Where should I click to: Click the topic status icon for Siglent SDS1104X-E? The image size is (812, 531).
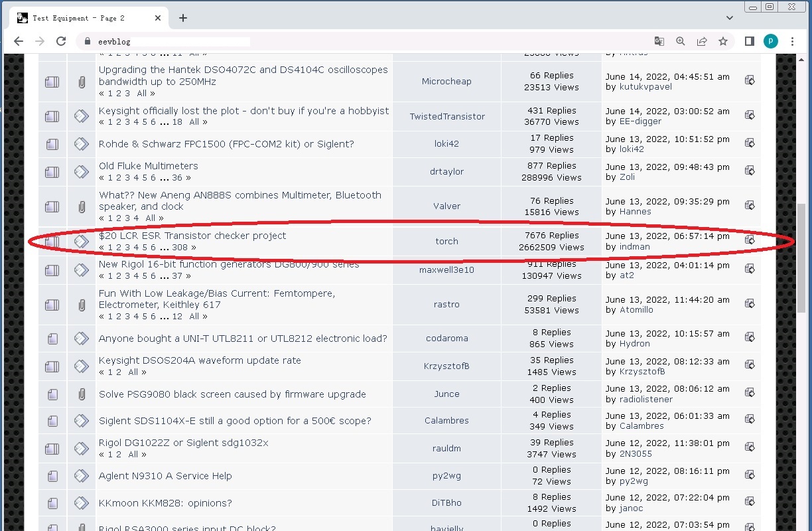point(52,421)
